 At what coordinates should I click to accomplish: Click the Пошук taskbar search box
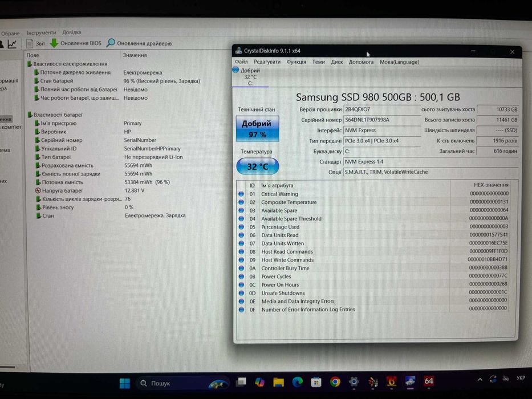coord(184,383)
